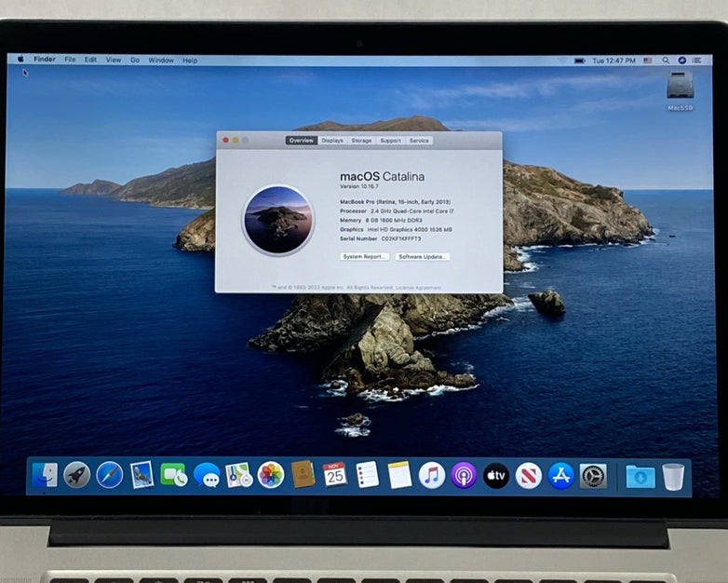Screen dimensions: 728x583
Task: Open the View menu
Action: [114, 60]
